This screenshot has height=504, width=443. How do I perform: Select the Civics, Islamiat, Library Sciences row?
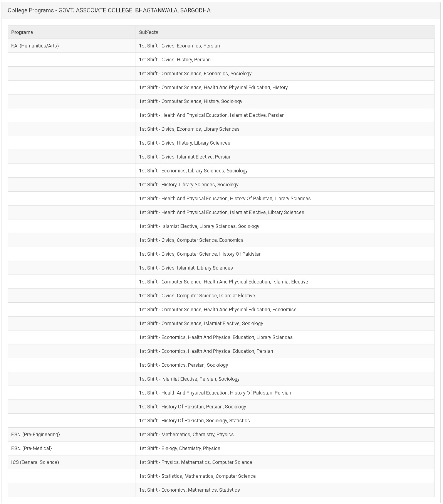tap(186, 268)
